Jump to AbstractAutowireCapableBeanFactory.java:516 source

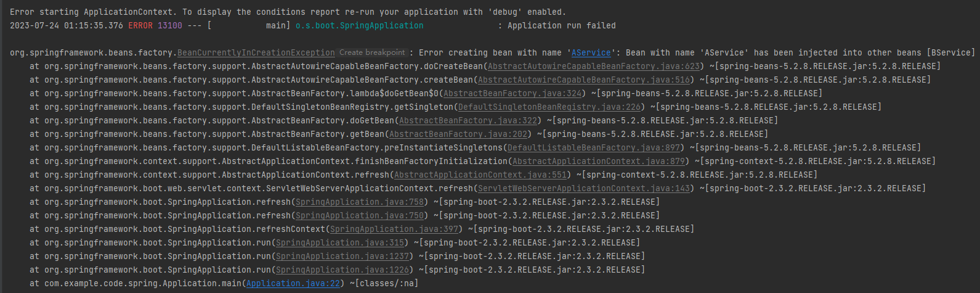[584, 80]
